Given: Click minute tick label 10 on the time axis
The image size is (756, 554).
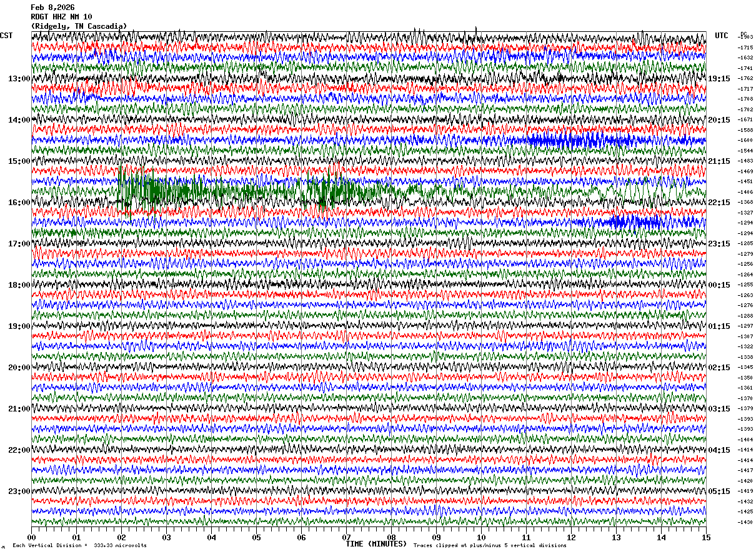Looking at the screenshot, I should (481, 537).
